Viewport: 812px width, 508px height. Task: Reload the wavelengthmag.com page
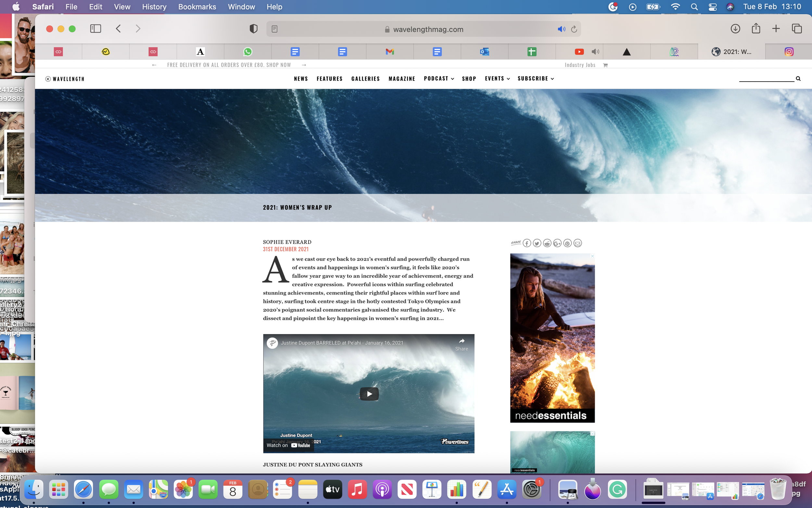click(574, 29)
